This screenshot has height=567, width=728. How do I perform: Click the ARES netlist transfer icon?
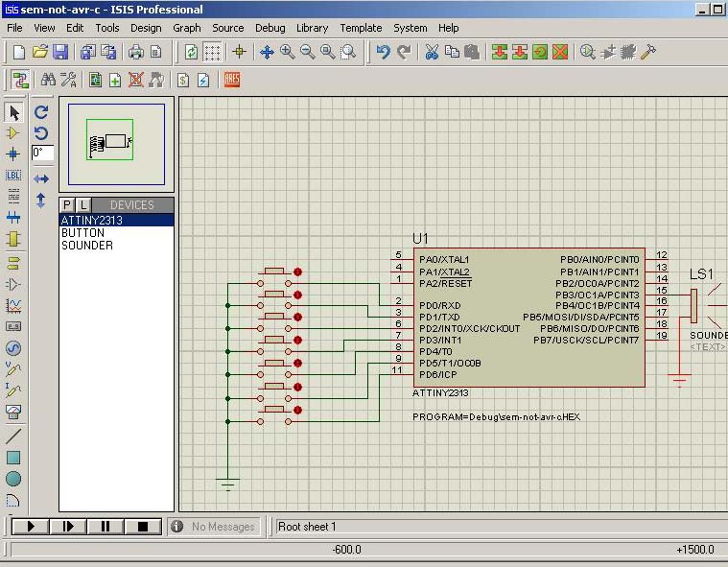[x=232, y=80]
